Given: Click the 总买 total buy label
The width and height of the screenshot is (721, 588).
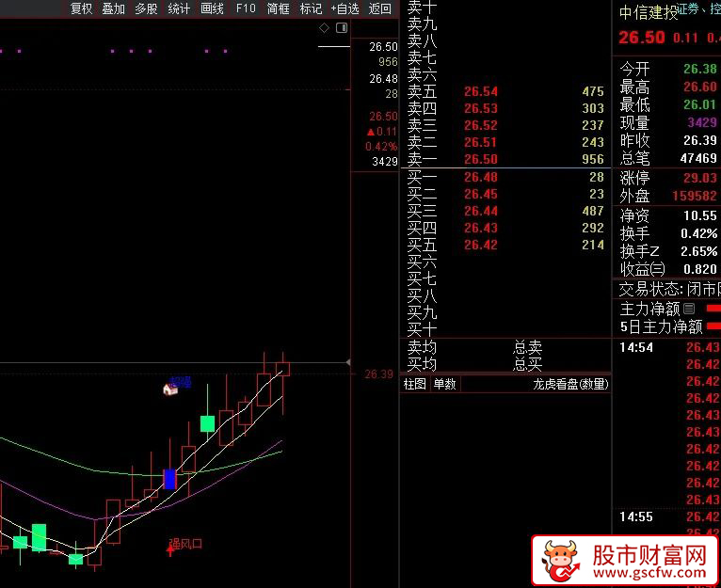Looking at the screenshot, I should 528,365.
